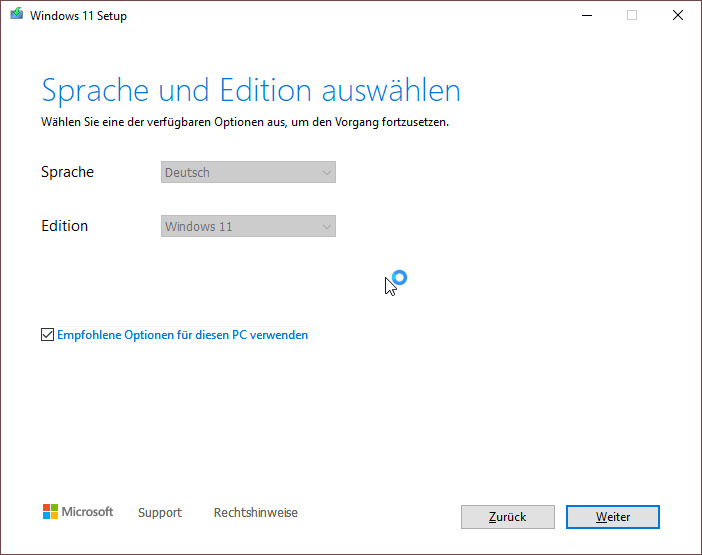The width and height of the screenshot is (702, 555).
Task: Minimize the Windows 11 Setup window
Action: pos(587,15)
